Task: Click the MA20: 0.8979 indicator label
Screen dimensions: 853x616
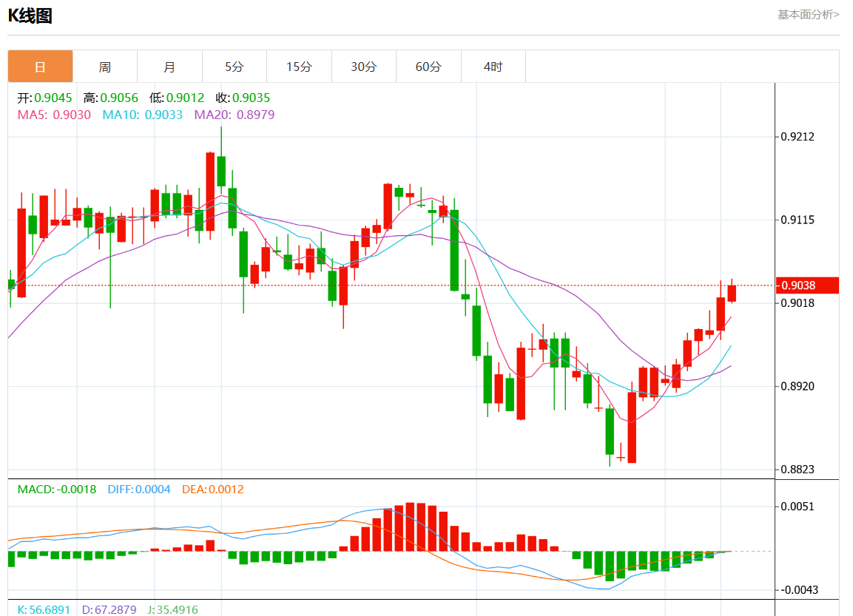Action: tap(235, 115)
